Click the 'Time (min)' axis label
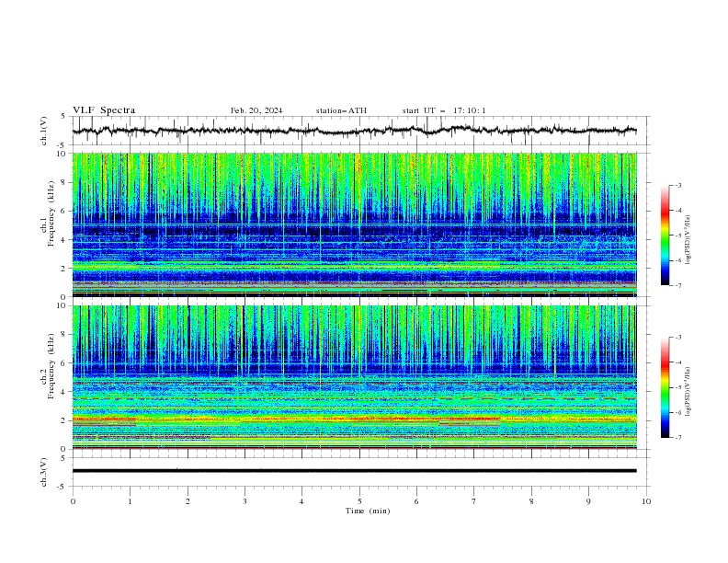This screenshot has height=563, width=728. click(368, 511)
